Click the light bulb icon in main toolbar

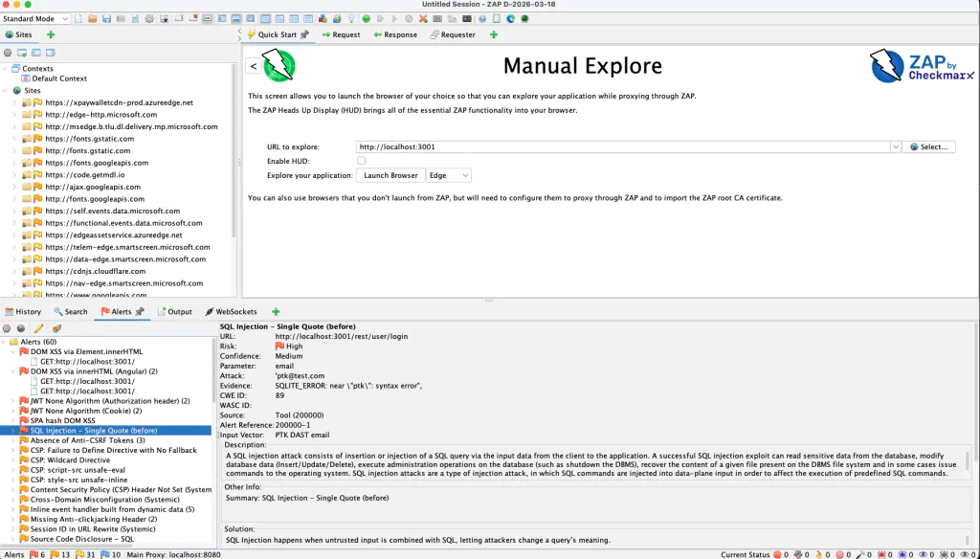click(x=351, y=19)
